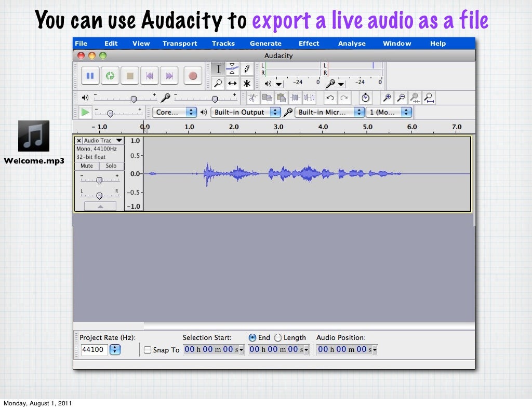Choose the Selection (I-beam) tool
The width and height of the screenshot is (532, 409).
218,69
